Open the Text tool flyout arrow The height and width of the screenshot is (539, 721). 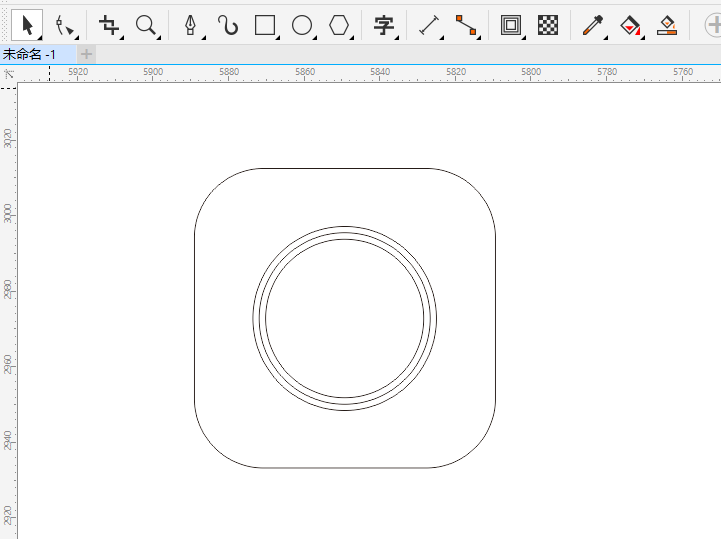[x=397, y=37]
